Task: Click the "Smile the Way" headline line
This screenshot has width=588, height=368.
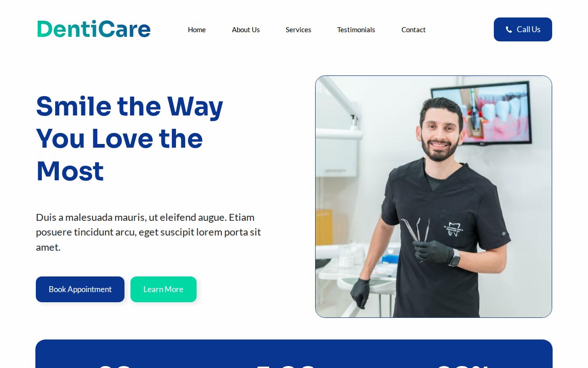Action: pyautogui.click(x=130, y=106)
